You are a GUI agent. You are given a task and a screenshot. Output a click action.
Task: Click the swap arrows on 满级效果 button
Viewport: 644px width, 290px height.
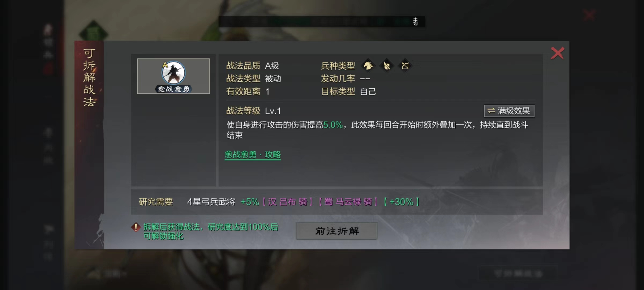[x=491, y=111]
